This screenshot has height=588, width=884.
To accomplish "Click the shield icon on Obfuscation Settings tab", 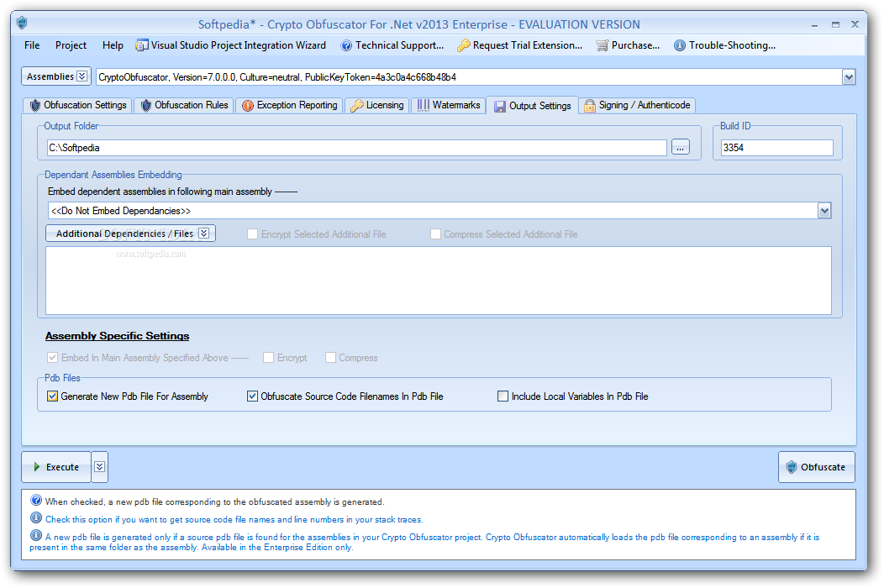I will pyautogui.click(x=35, y=106).
